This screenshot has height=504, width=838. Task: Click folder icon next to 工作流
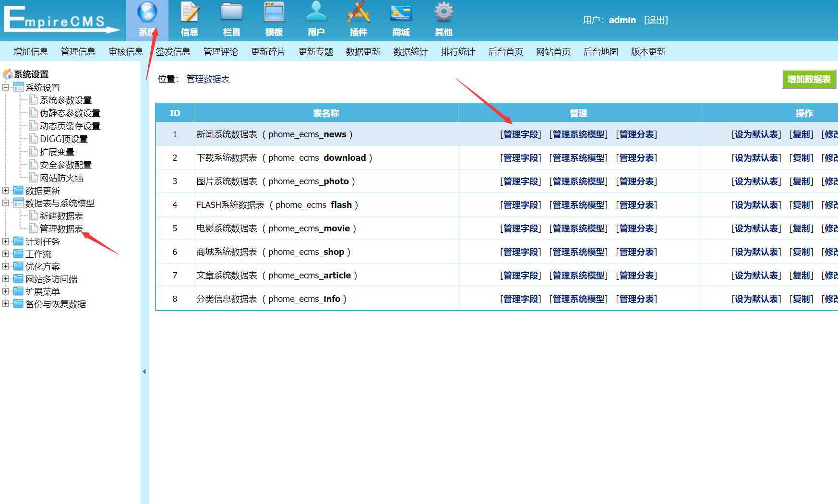pyautogui.click(x=18, y=253)
